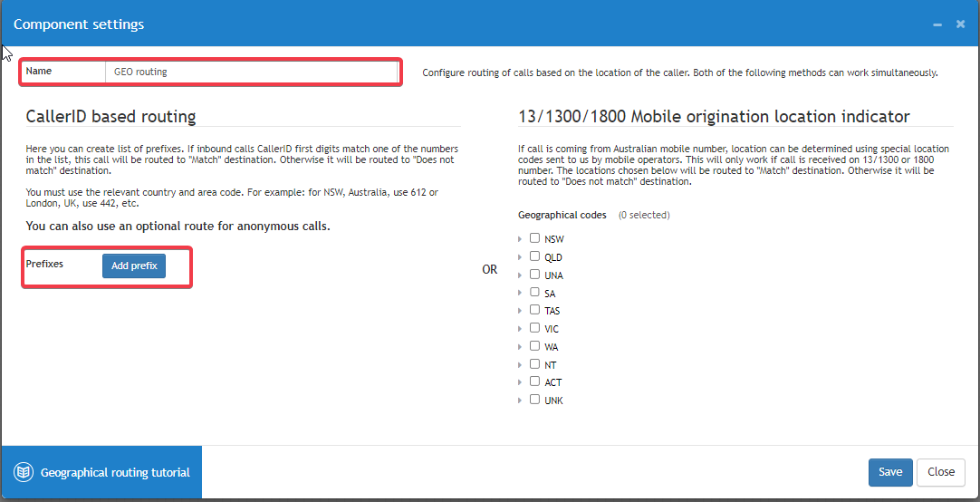Expand the UNA tree node arrow
980x502 pixels.
520,275
